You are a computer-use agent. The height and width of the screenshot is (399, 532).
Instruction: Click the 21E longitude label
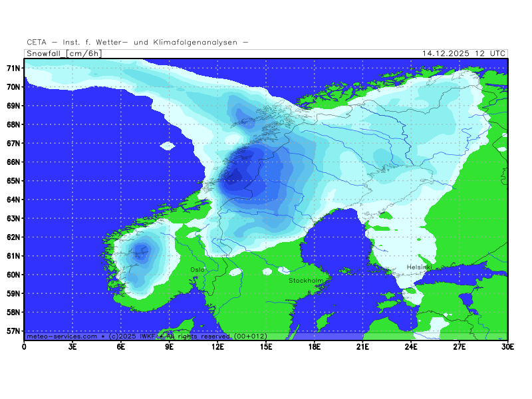362,346
